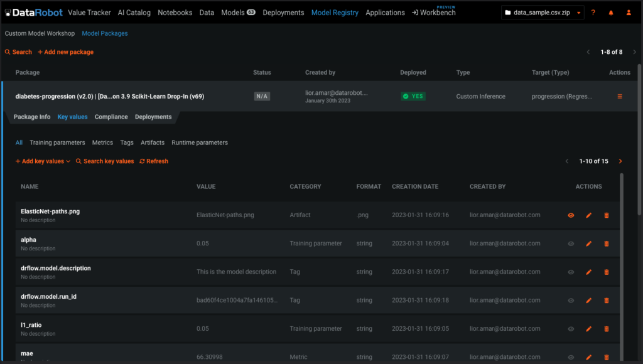Screen dimensions: 643x364
Task: Open the help question mark icon
Action: coord(593,13)
